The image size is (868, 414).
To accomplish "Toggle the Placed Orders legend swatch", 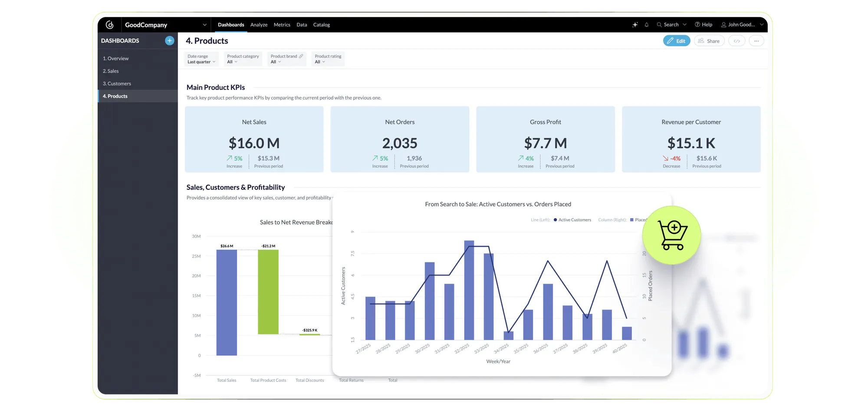I will [x=632, y=220].
